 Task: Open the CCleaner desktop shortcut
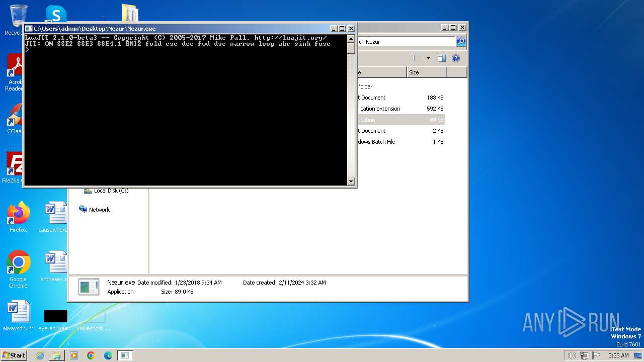[x=15, y=120]
